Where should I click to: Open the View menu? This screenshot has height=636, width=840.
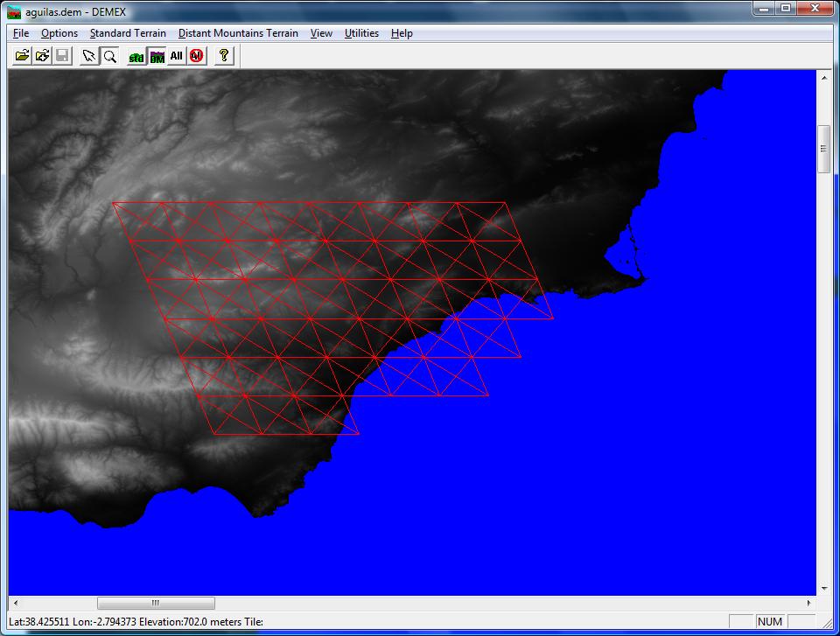(x=321, y=33)
